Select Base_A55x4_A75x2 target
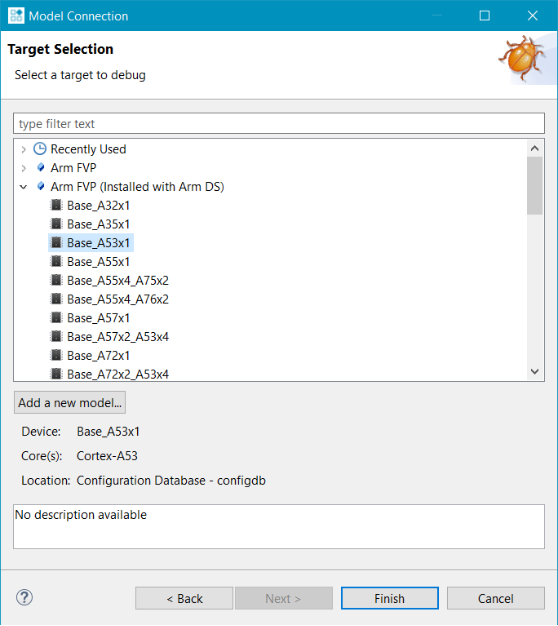558x626 pixels. point(118,280)
